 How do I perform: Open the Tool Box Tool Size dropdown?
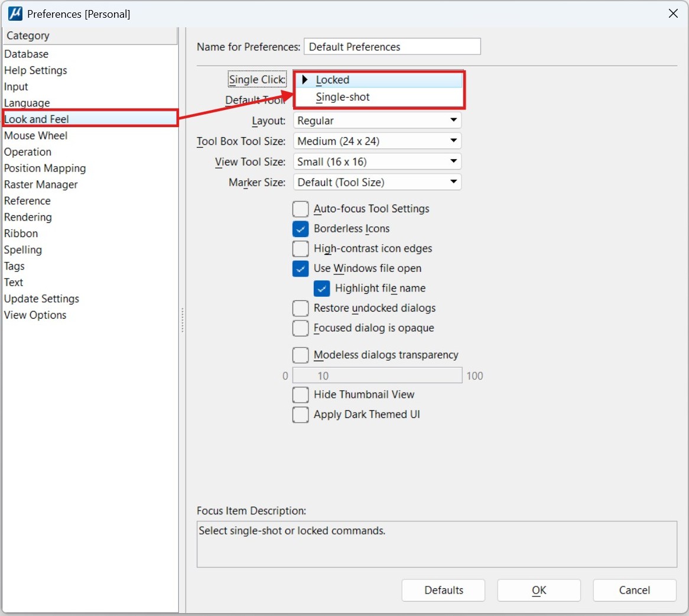click(x=377, y=141)
